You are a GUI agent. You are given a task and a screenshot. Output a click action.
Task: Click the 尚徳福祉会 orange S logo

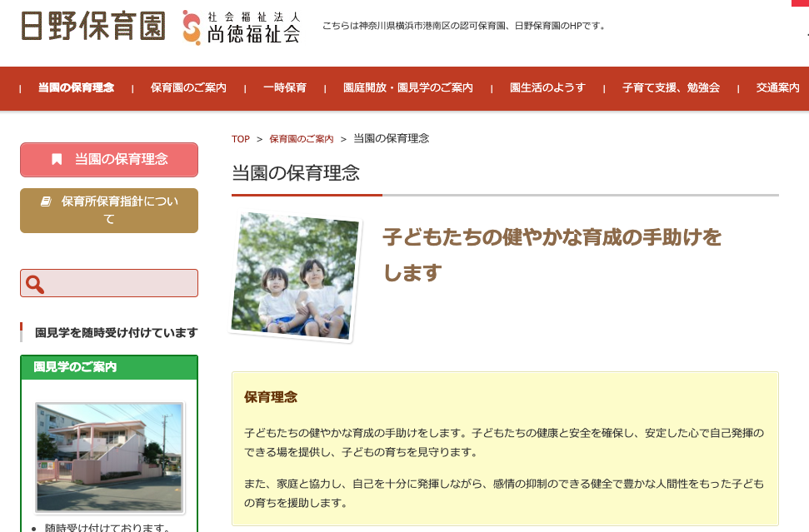point(192,27)
